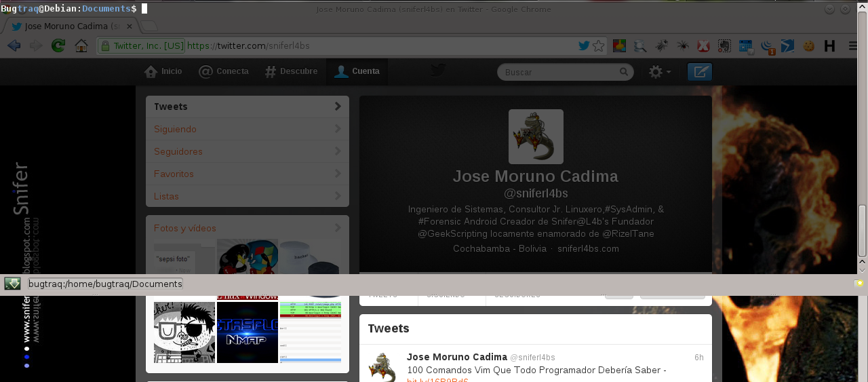
Task: Select the Jose Moruno Cadima browser tab
Action: point(71,26)
